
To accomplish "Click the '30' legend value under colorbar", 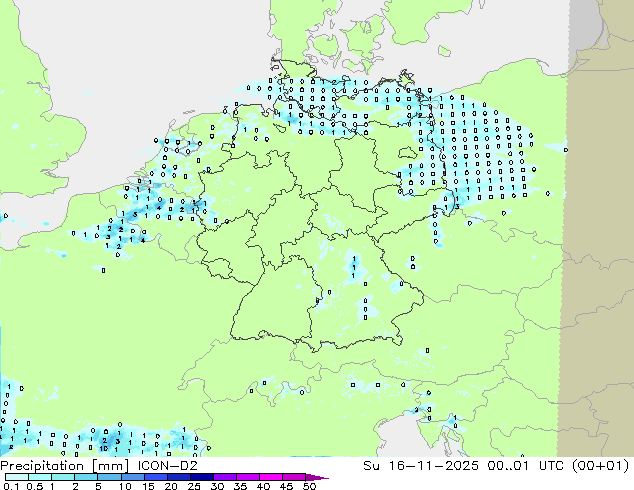I will tap(217, 486).
